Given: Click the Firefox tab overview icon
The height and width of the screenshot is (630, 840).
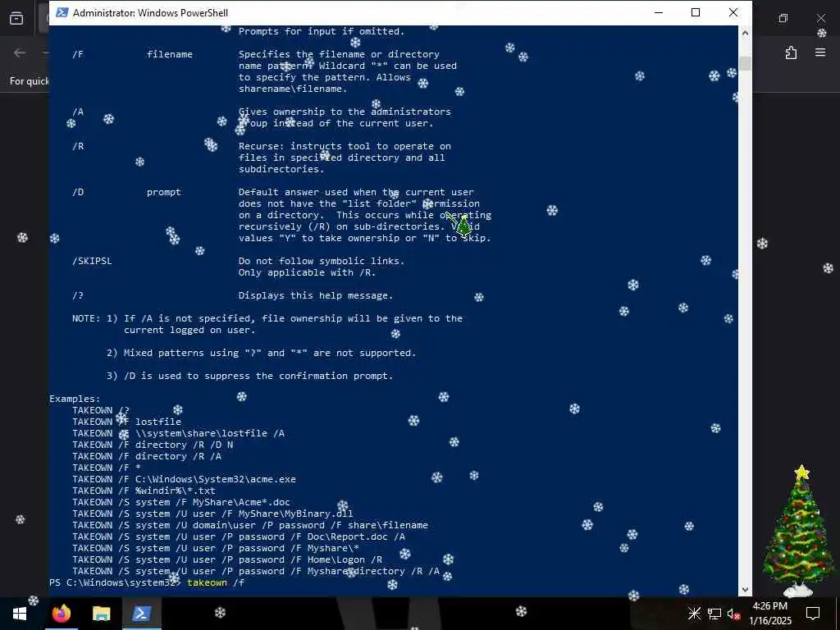Looking at the screenshot, I should [16, 18].
